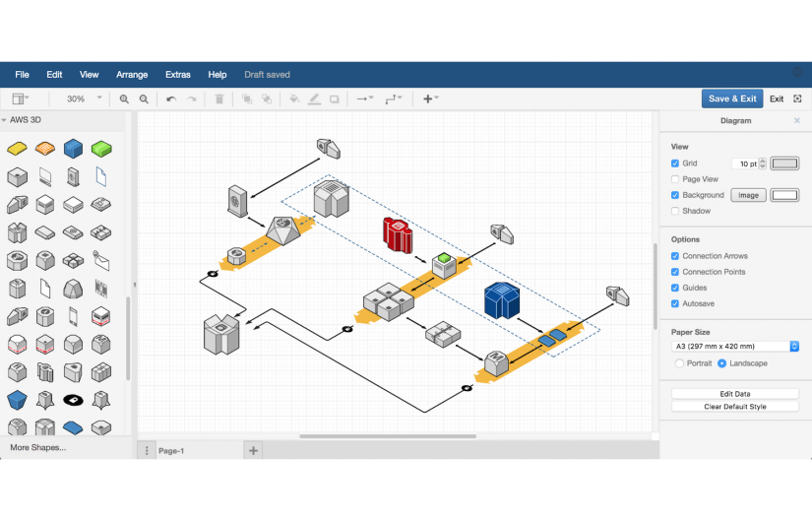The width and height of the screenshot is (812, 521).
Task: Click the zoom out magnifier icon
Action: (144, 99)
